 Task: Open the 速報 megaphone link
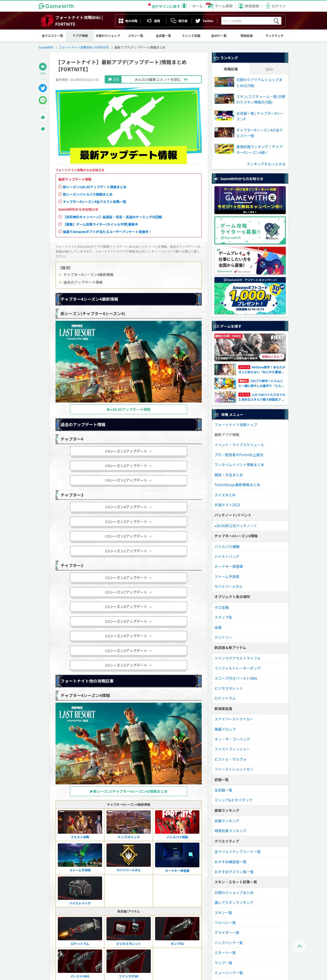pos(153,21)
